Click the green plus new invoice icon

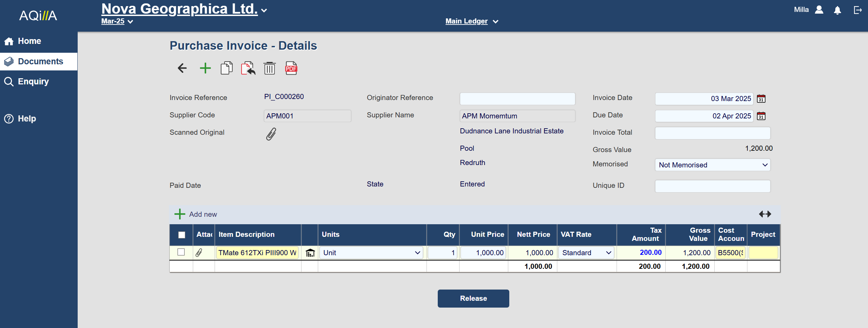(205, 68)
